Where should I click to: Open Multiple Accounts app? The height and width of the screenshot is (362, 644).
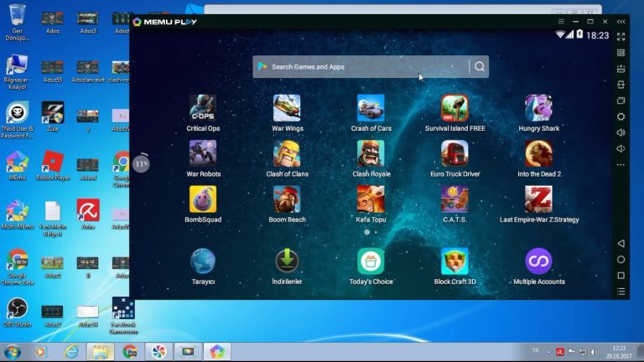(x=538, y=261)
